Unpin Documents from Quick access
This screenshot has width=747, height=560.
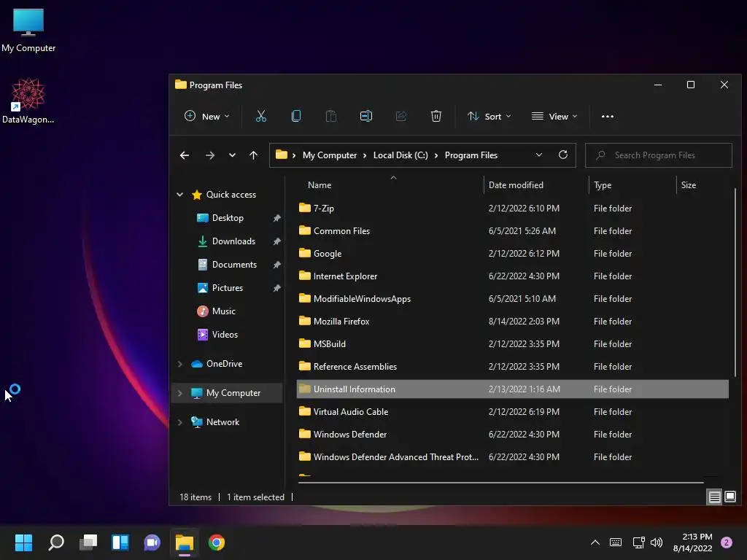click(276, 265)
